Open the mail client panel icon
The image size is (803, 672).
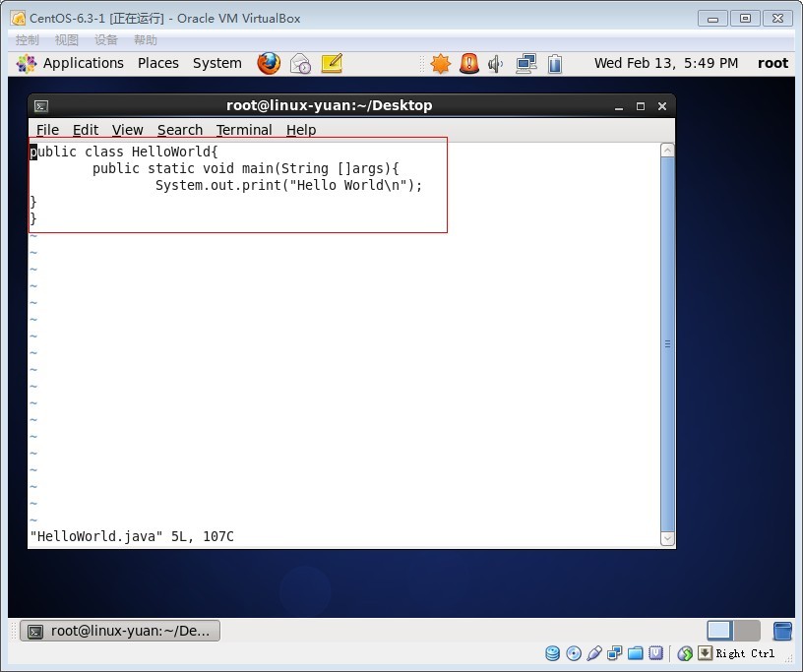coord(300,63)
